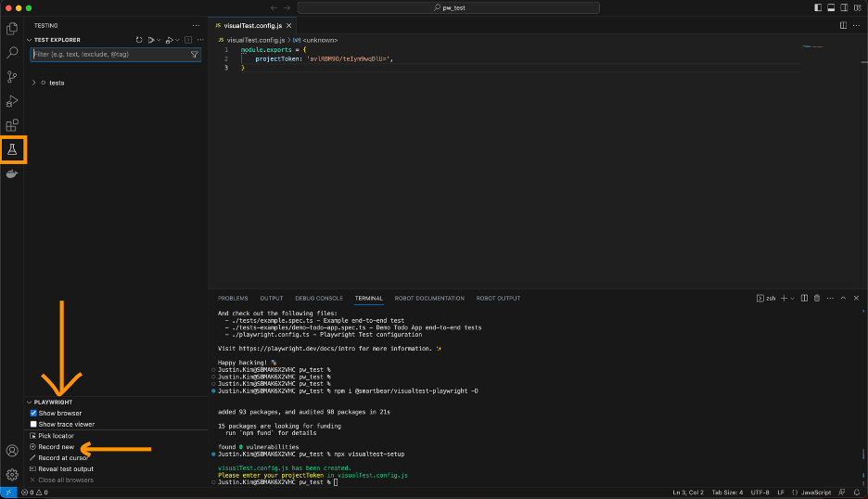Open the Docker whale view
Image resolution: width=868 pixels, height=499 pixels.
click(12, 173)
